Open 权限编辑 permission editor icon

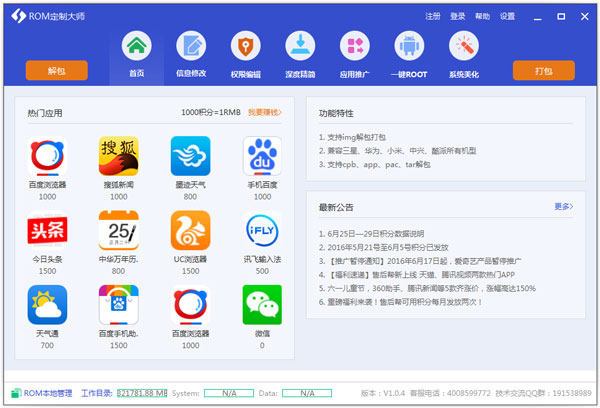pos(246,46)
